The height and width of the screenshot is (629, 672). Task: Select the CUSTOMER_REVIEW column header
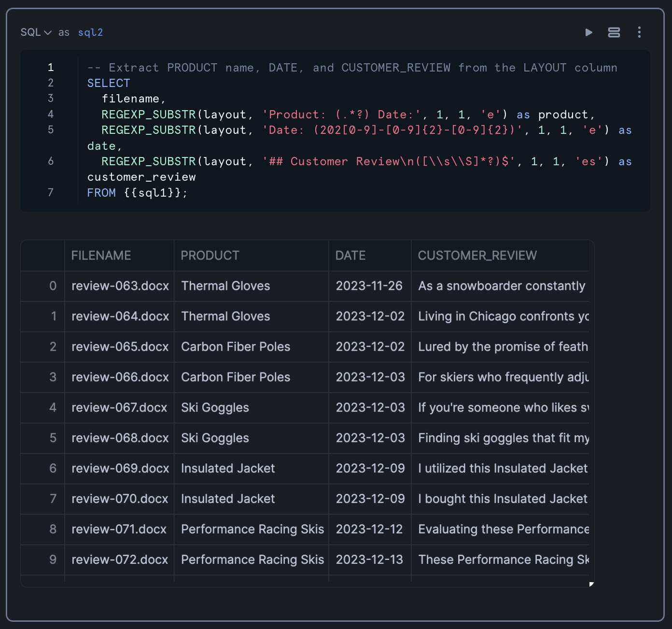[477, 256]
